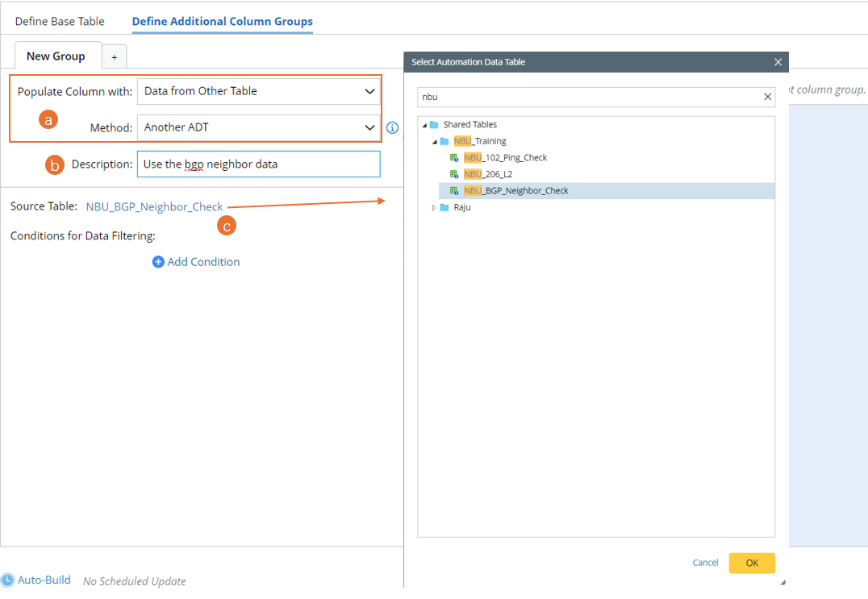Click the NBU_206_L2 table icon
868x599 pixels.
pos(454,174)
